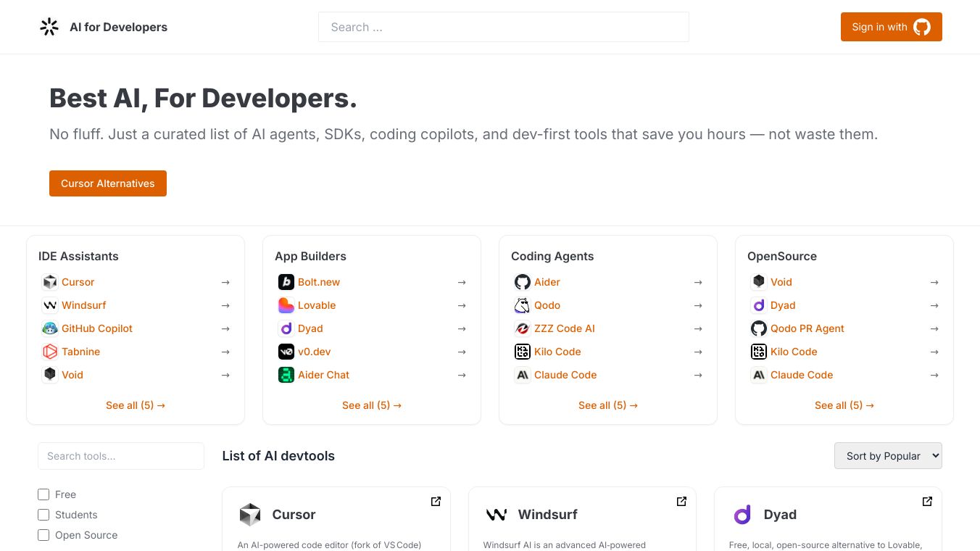Click arrow next to Qodo PR Agent row
The height and width of the screenshot is (551, 980).
click(x=934, y=328)
